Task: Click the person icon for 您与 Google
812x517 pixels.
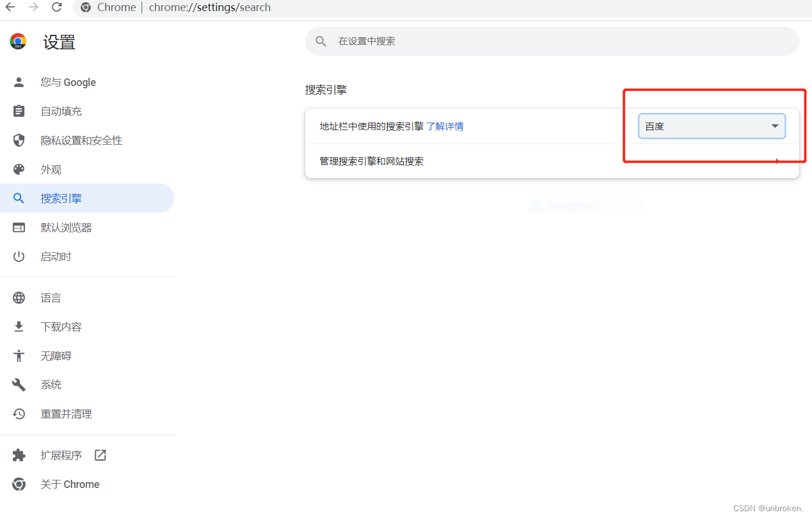Action: click(19, 82)
